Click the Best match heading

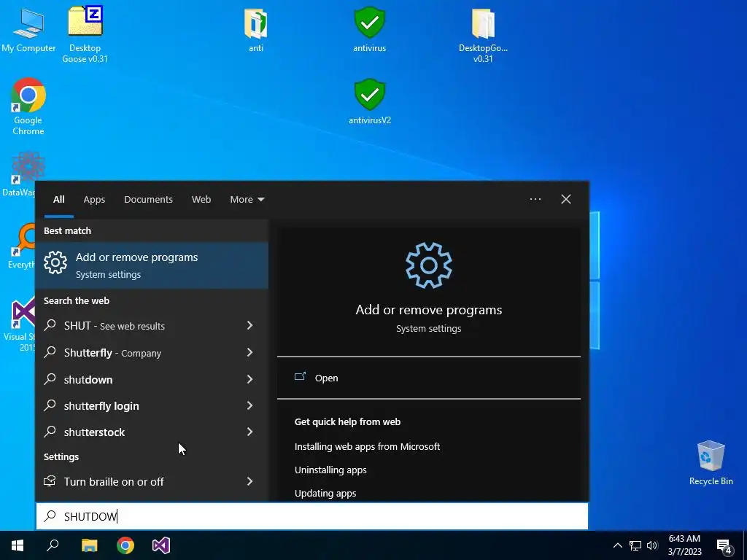tap(67, 231)
